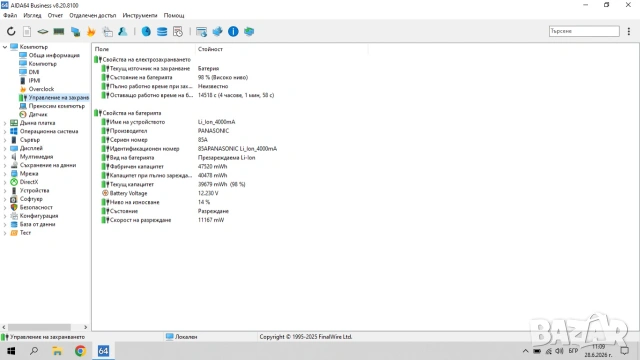
Task: Click the calendar with clock toolbar icon
Action: pyautogui.click(x=178, y=31)
